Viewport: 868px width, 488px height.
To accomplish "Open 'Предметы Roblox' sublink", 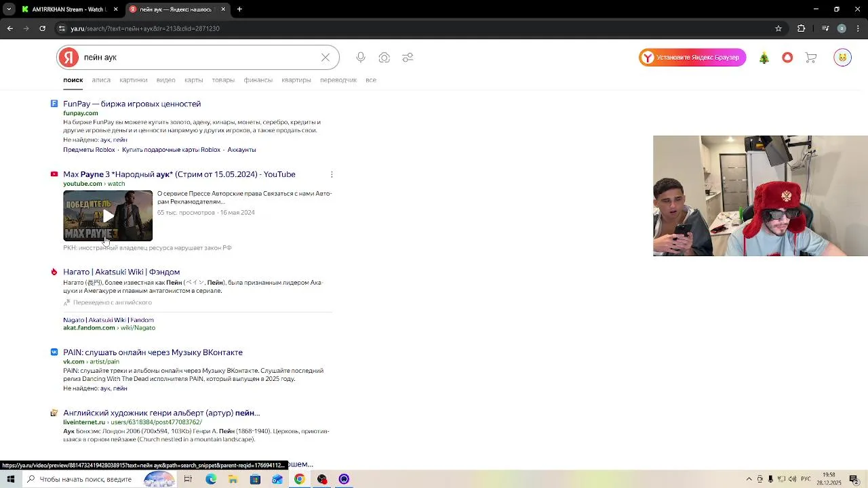I will [89, 150].
